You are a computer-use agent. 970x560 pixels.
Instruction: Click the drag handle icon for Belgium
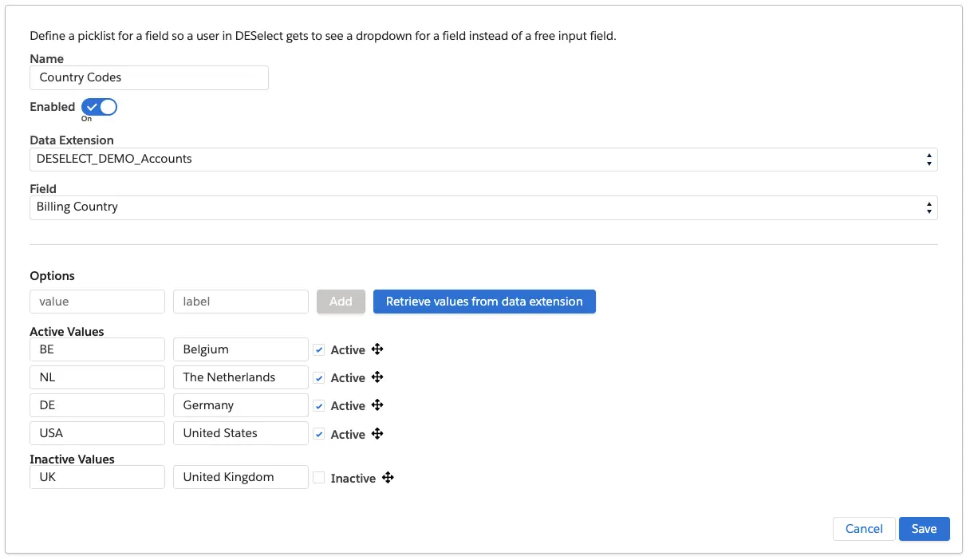coord(378,349)
